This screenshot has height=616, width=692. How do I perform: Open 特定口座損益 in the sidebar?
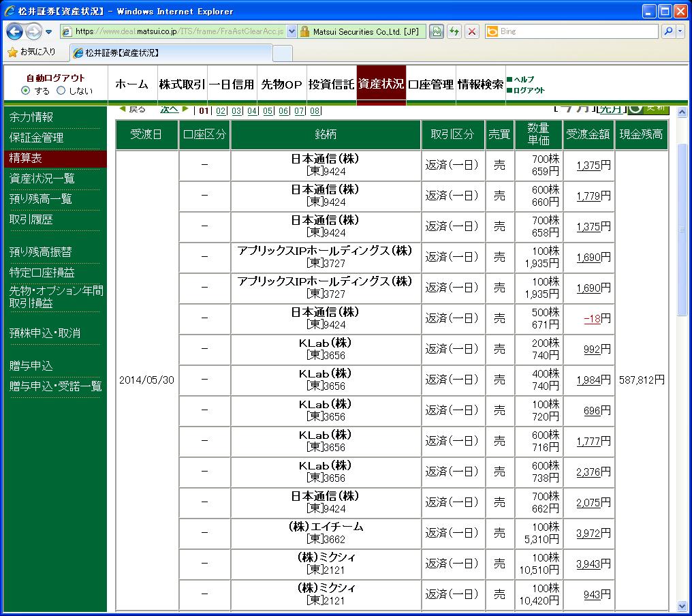tap(42, 273)
